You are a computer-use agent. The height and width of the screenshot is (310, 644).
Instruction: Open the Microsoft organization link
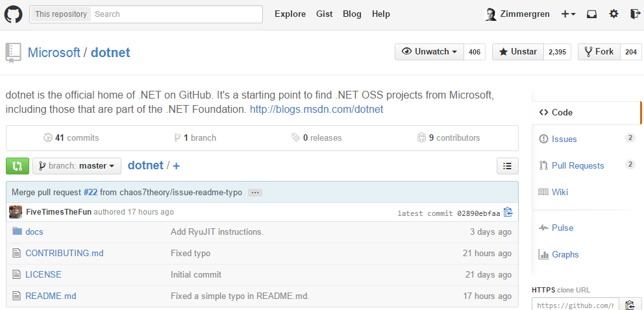[54, 53]
